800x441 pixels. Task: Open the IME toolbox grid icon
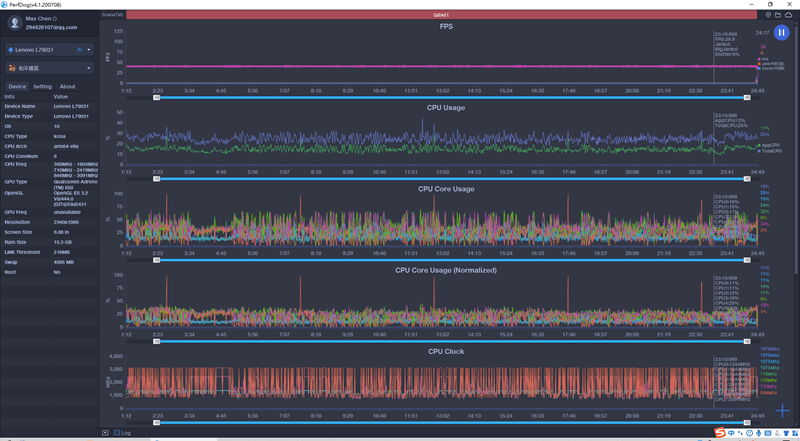point(795,433)
